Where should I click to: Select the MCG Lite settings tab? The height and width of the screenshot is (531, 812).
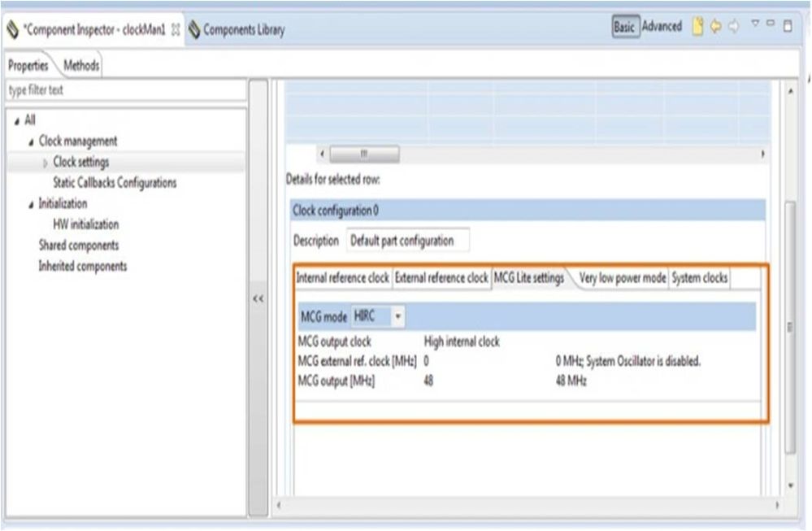point(528,278)
